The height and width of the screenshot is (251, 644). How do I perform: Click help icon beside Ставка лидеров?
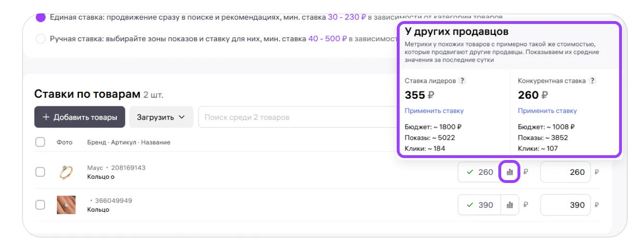click(461, 81)
